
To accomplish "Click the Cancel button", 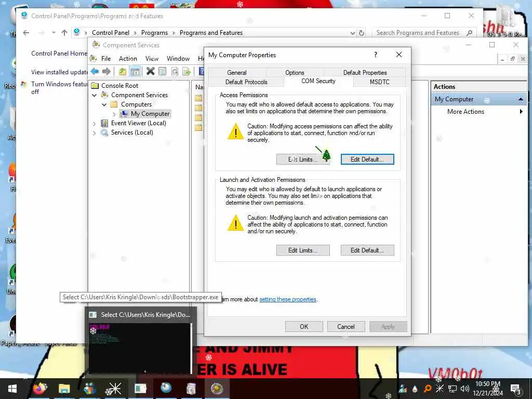I will click(345, 327).
